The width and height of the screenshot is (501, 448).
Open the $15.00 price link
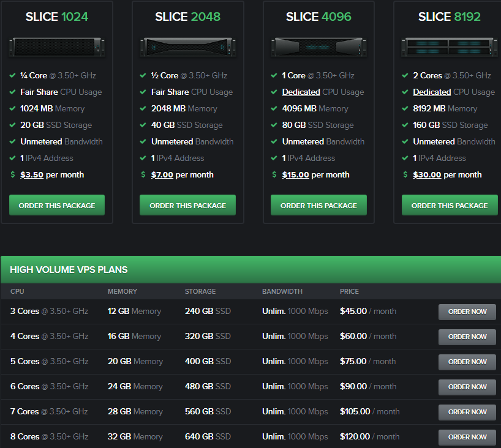296,174
